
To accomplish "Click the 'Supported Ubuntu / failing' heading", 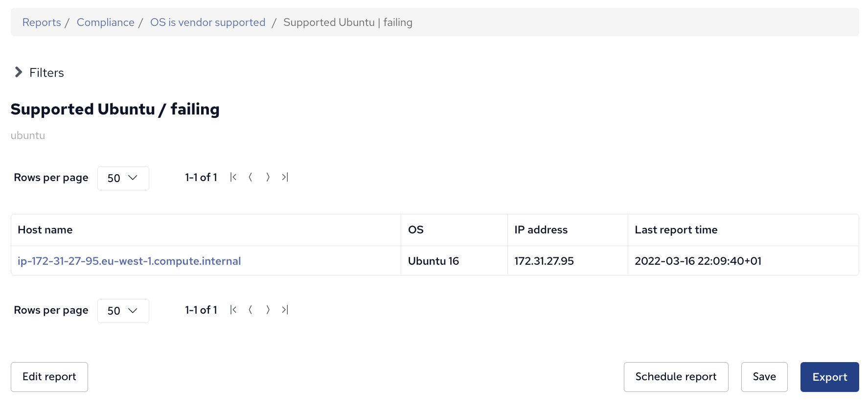I will (x=115, y=109).
